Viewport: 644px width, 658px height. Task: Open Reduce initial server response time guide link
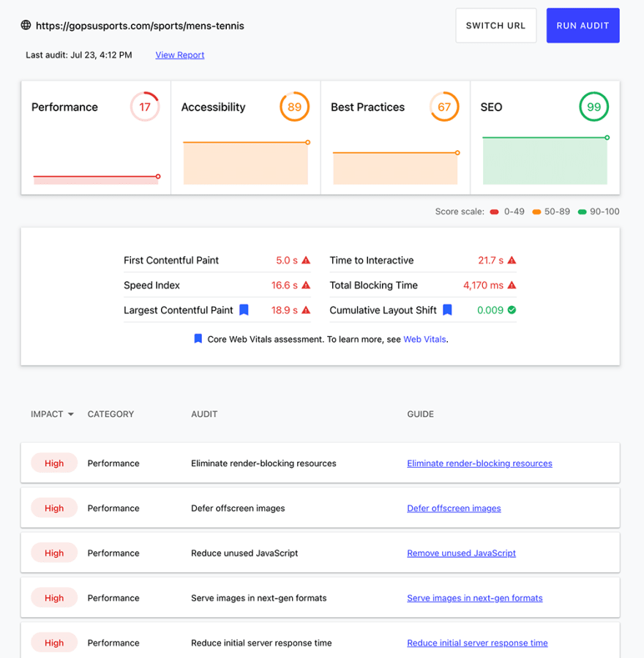(477, 643)
